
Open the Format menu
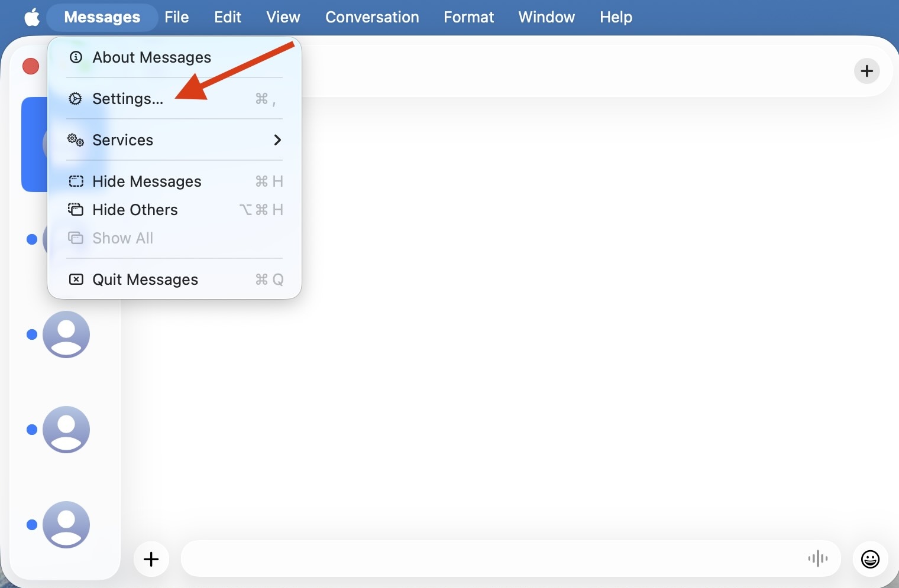pos(468,17)
